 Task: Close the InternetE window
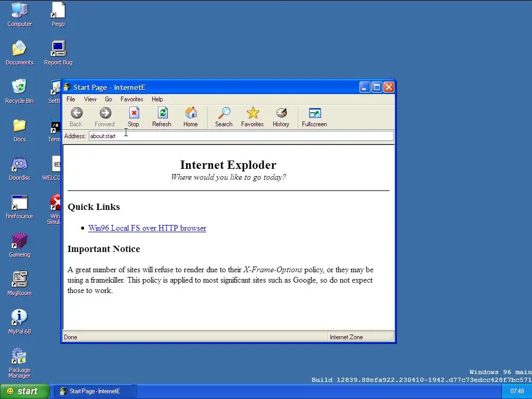click(389, 87)
